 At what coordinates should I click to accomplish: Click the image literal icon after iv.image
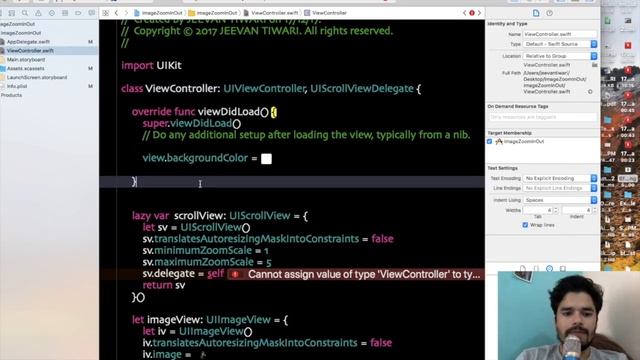coord(202,355)
